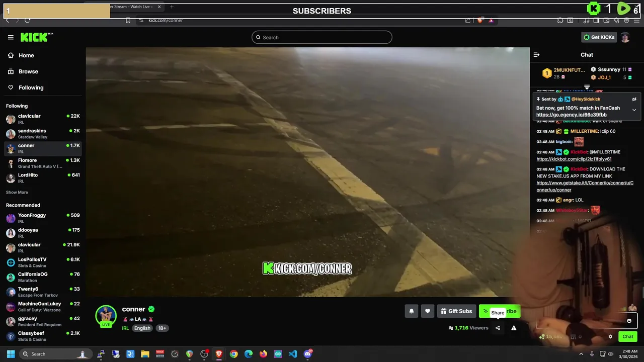Click the Brave Shields lion icon
The width and height of the screenshot is (644, 362).
coord(479,20)
